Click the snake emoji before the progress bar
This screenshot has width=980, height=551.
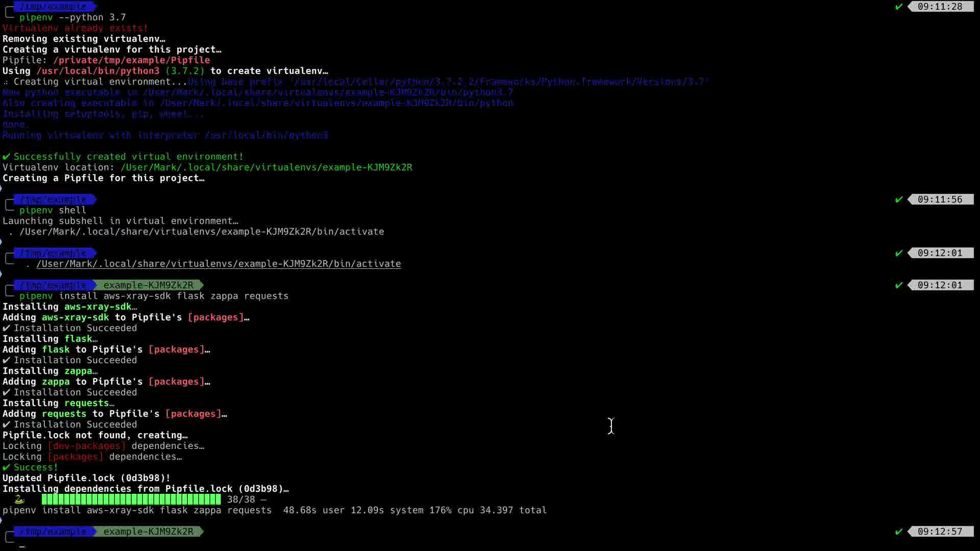click(19, 499)
